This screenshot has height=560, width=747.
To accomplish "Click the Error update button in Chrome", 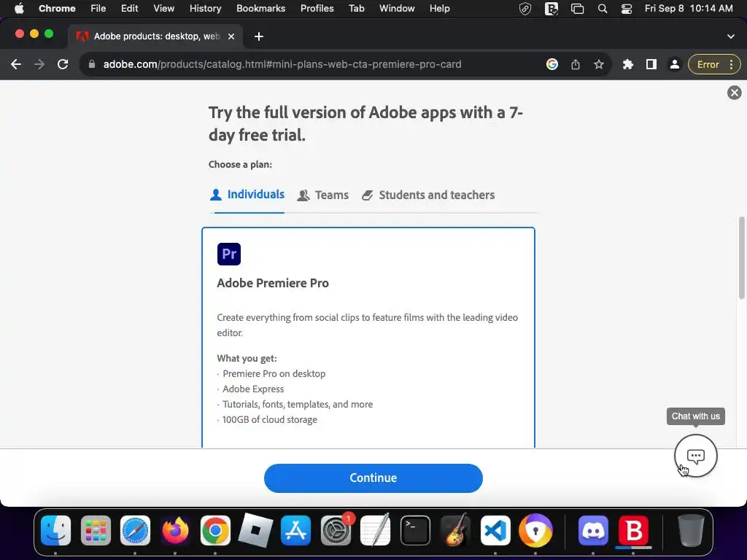I will [x=708, y=64].
